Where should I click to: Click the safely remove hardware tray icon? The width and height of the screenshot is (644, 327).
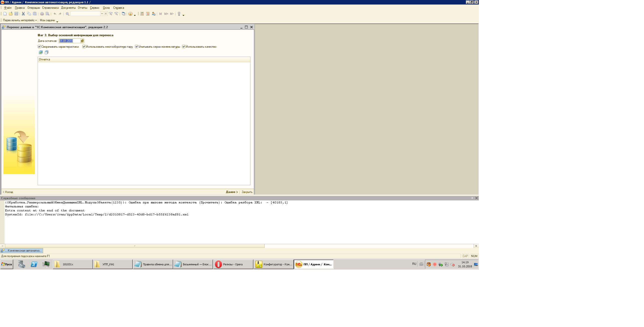[x=441, y=264]
